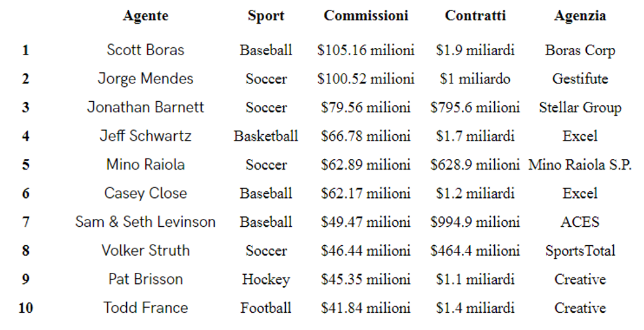644x330 pixels.
Task: Click on Jonathan Barnett's name
Action: pyautogui.click(x=145, y=107)
